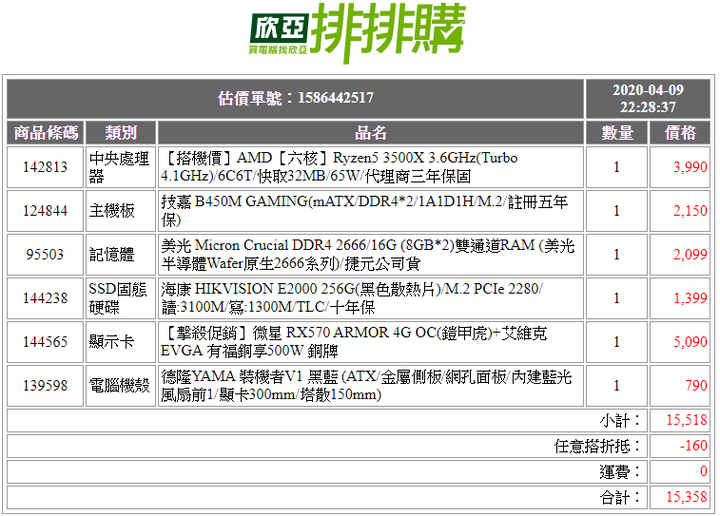
Task: Select barcode 144565
Action: pyautogui.click(x=45, y=342)
